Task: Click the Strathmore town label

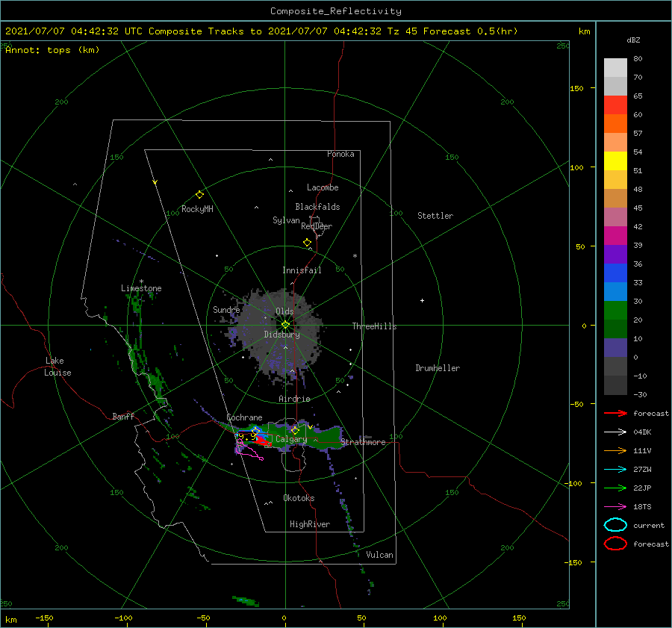Action: click(363, 442)
